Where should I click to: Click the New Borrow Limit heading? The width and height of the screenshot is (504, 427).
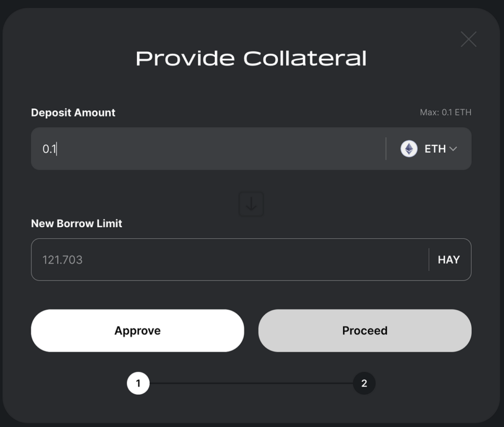[76, 223]
